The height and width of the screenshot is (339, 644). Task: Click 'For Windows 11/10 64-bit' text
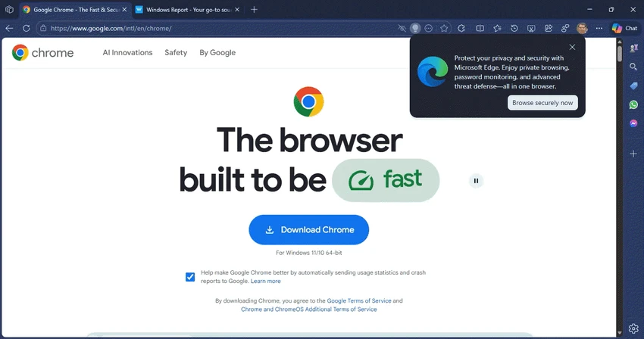tap(309, 253)
